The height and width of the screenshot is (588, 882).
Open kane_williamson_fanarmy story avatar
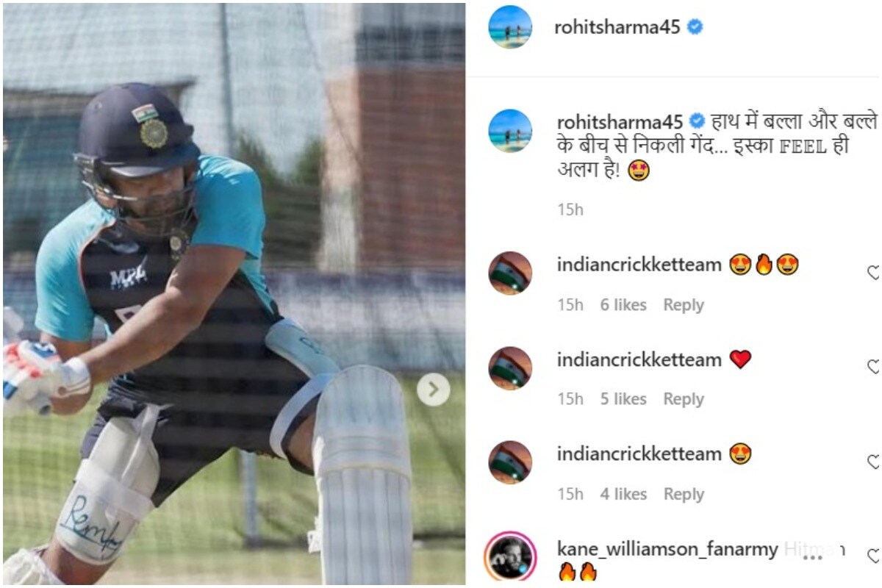coord(510,557)
